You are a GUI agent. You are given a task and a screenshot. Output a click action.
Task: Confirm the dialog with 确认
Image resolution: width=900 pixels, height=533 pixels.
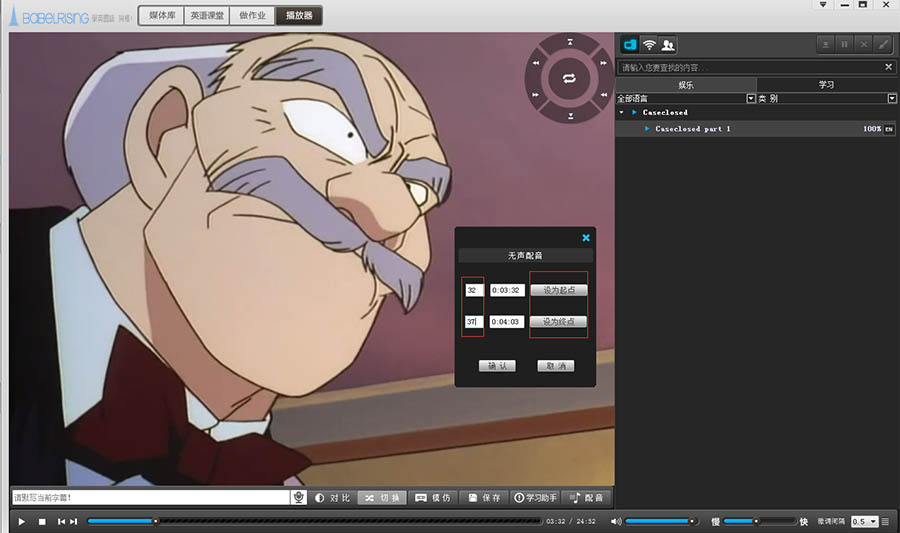tap(497, 366)
